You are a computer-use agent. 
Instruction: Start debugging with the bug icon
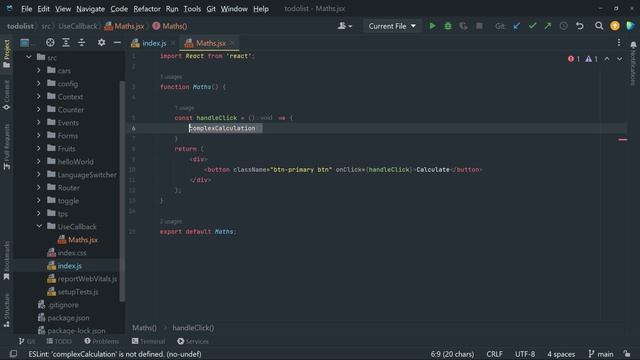pos(448,26)
